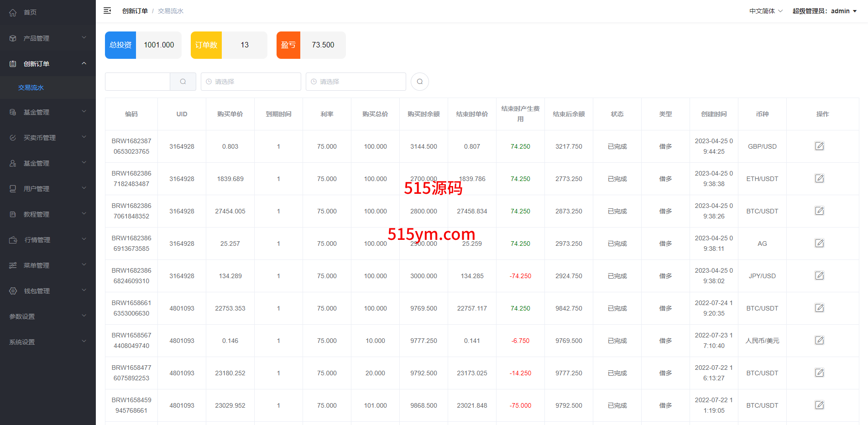This screenshot has height=425, width=868.
Task: Click the first 请选择 date picker field
Action: click(x=251, y=82)
